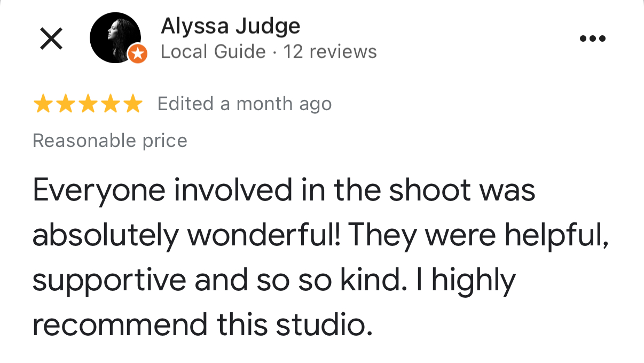Open Alyssa Judge's profile name
The height and width of the screenshot is (363, 644).
(231, 26)
